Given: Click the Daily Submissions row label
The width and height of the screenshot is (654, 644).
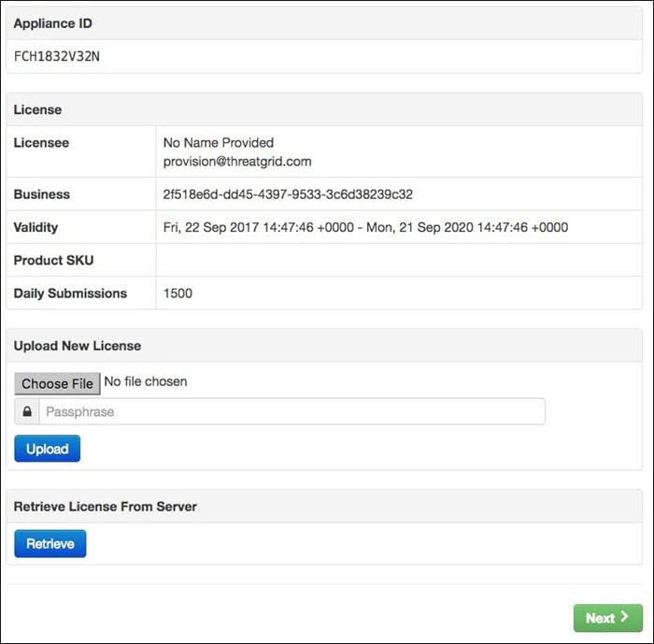Looking at the screenshot, I should [70, 293].
